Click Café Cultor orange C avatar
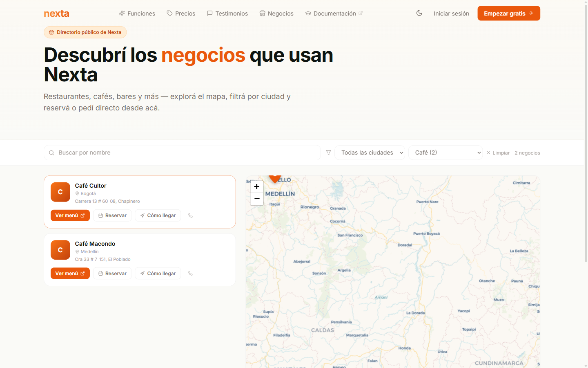The image size is (588, 368). [x=60, y=192]
